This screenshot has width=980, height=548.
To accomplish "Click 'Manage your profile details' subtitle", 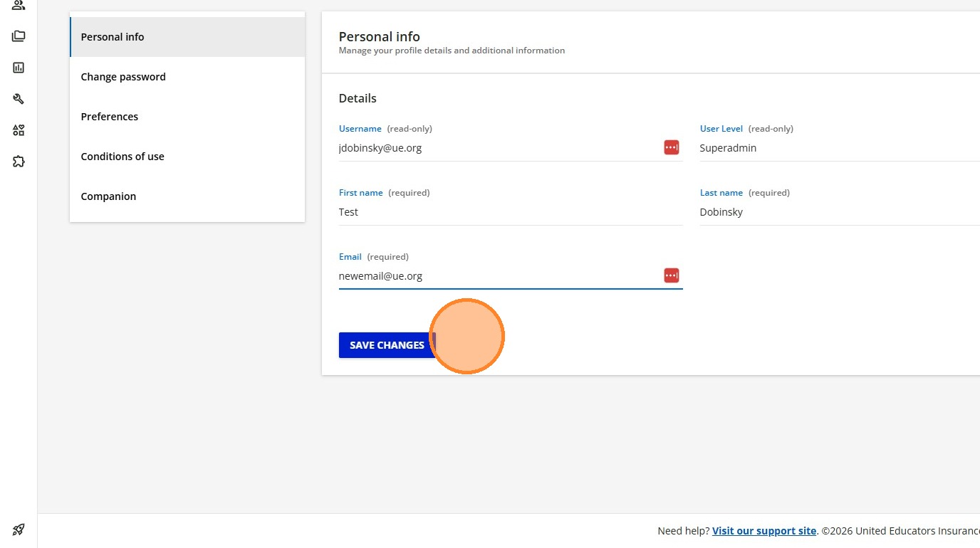I will [x=452, y=51].
